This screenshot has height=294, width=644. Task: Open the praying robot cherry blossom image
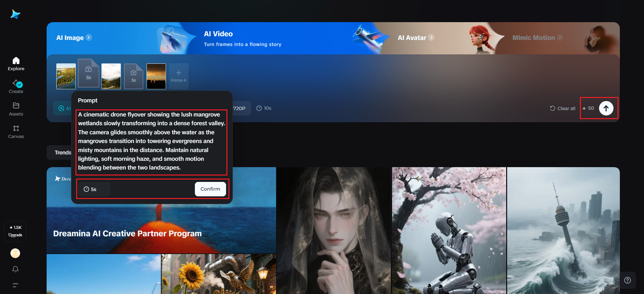tap(449, 231)
